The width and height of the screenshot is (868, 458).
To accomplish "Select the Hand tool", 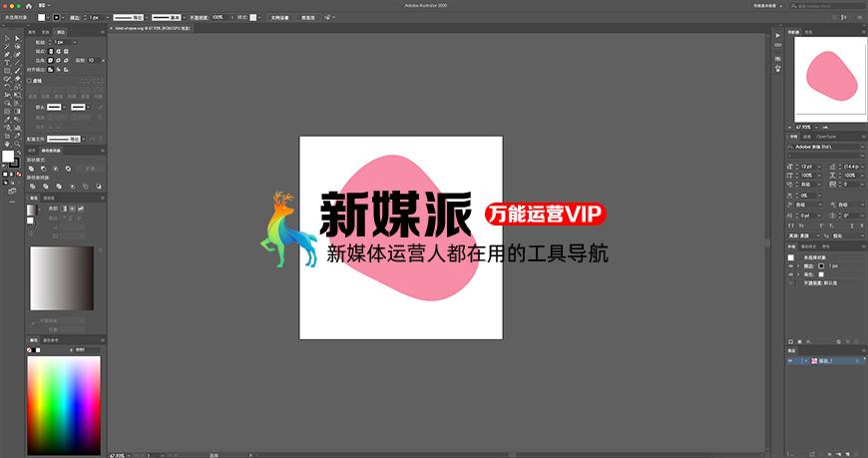I will [7, 144].
